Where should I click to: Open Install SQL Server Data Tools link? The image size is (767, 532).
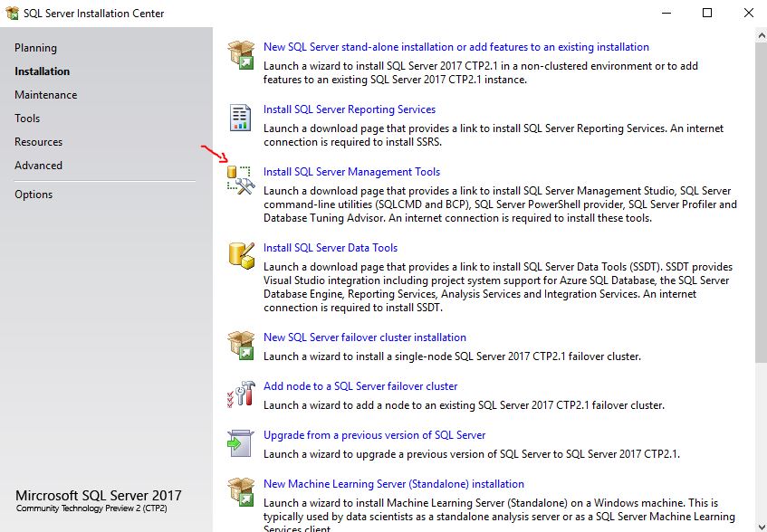point(331,248)
